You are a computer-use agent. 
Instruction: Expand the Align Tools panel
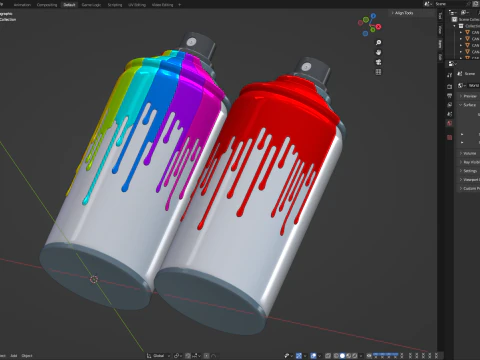click(x=403, y=13)
